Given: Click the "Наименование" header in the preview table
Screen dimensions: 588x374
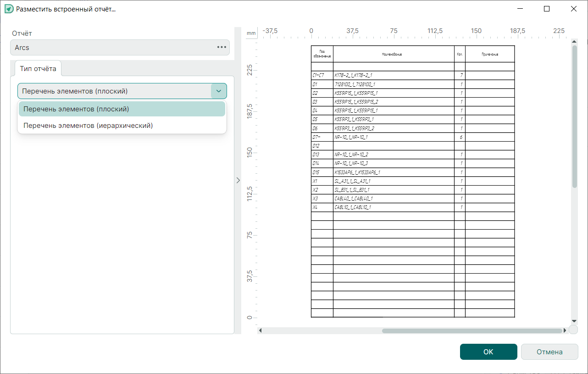Looking at the screenshot, I should point(393,54).
